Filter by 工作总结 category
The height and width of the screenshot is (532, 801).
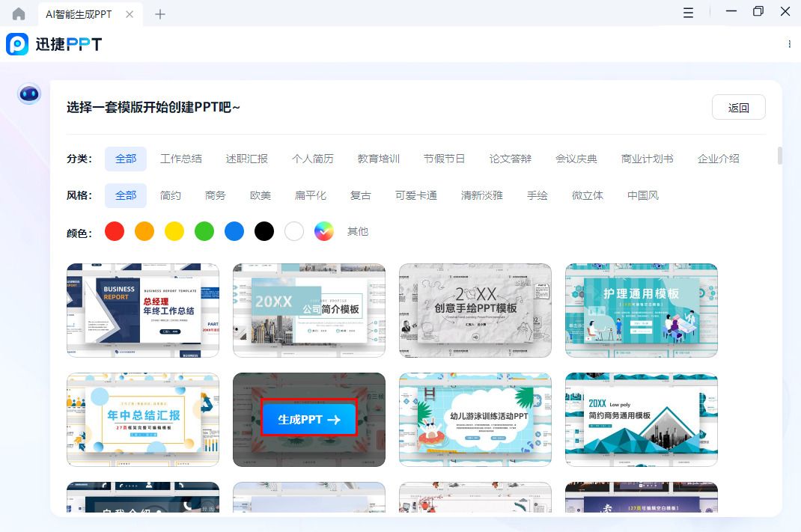click(x=181, y=159)
